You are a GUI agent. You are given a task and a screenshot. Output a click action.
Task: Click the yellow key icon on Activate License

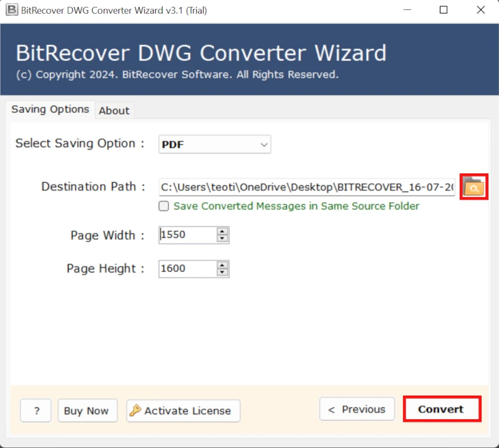(134, 411)
